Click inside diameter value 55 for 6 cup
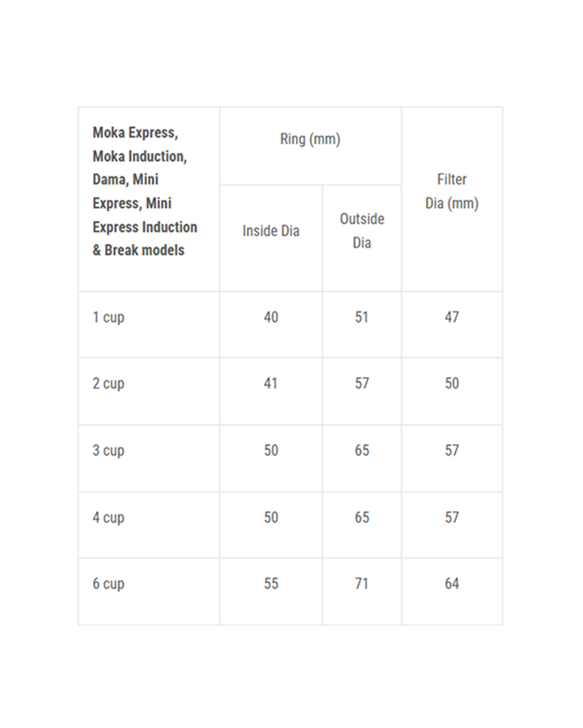This screenshot has width=583, height=728. tap(271, 584)
